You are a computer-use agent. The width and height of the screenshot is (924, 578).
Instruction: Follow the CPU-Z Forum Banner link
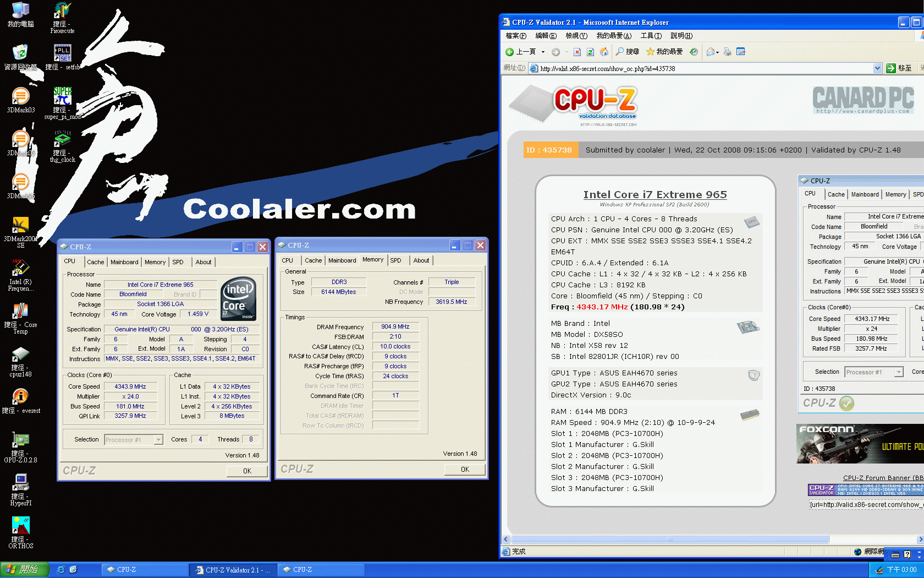pos(883,478)
